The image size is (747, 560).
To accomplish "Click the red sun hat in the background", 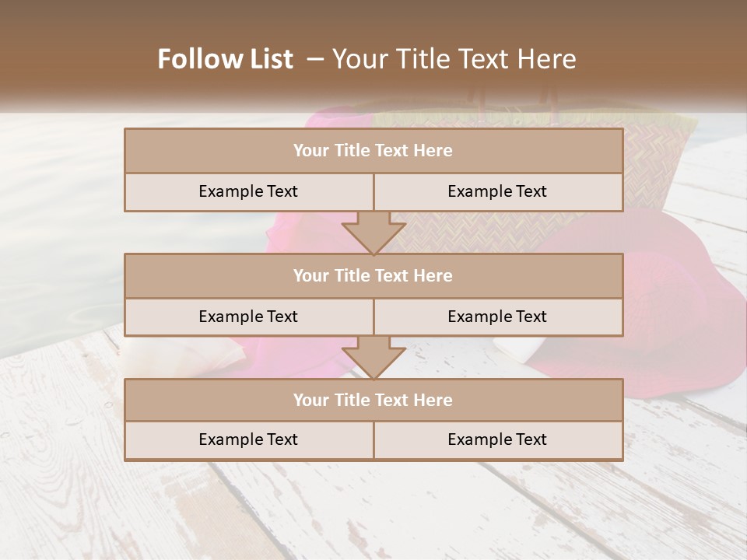I will (x=676, y=305).
